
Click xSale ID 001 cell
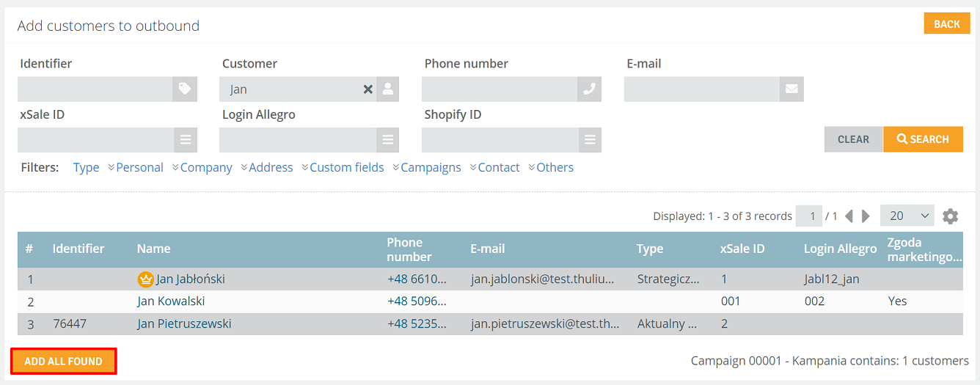coord(731,301)
